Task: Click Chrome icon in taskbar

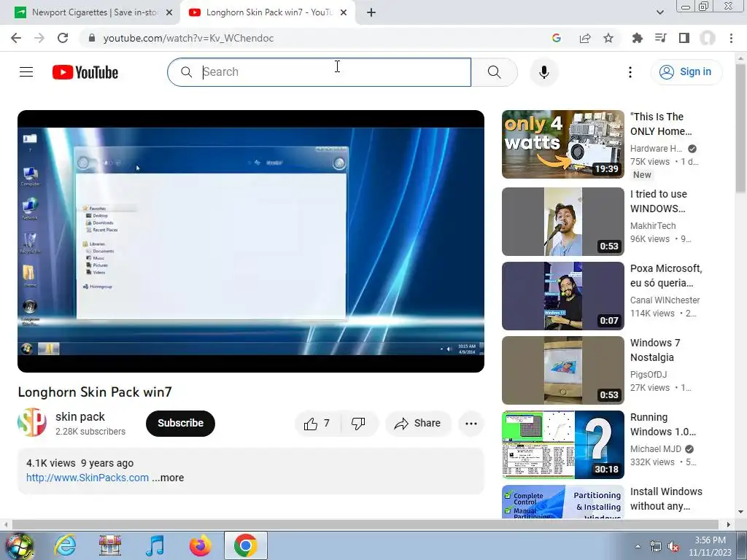Action: (x=245, y=546)
